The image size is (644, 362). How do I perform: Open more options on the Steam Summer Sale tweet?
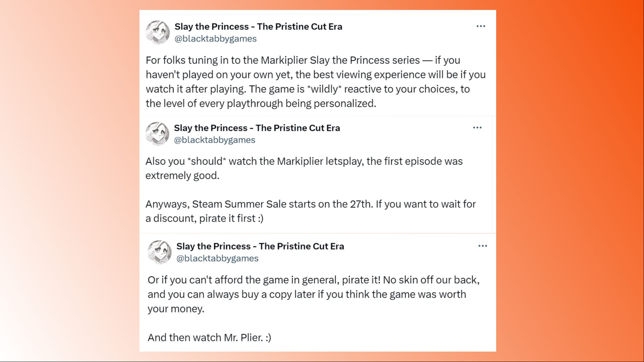click(x=477, y=128)
